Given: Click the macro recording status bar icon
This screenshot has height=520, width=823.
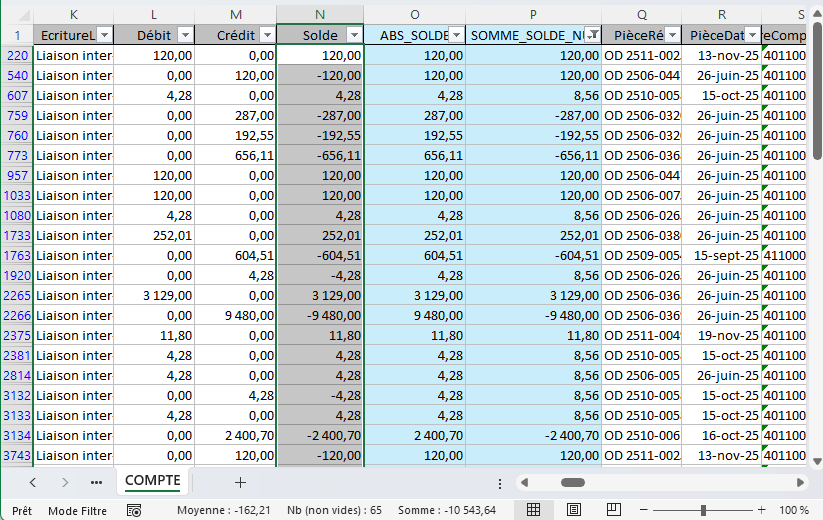Looking at the screenshot, I should [x=134, y=510].
